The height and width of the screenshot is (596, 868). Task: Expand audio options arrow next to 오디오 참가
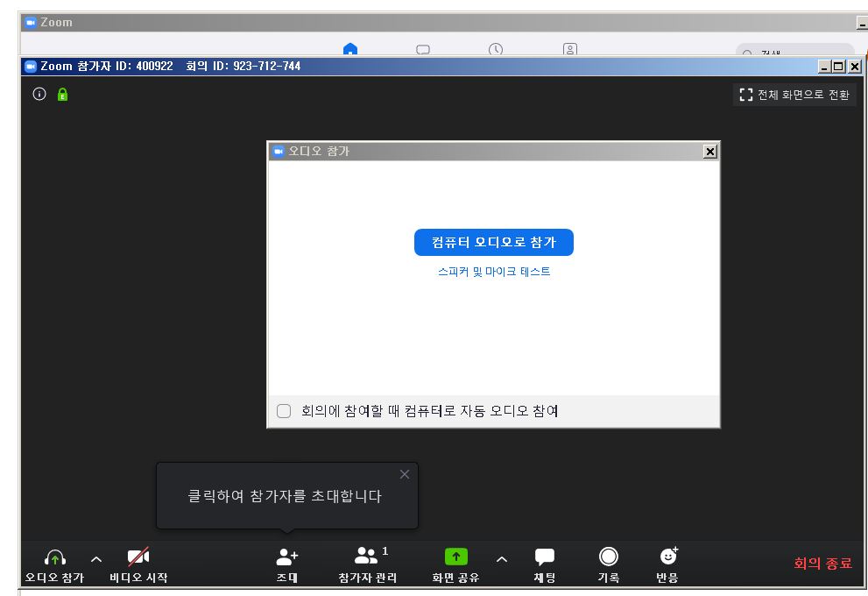coord(96,559)
